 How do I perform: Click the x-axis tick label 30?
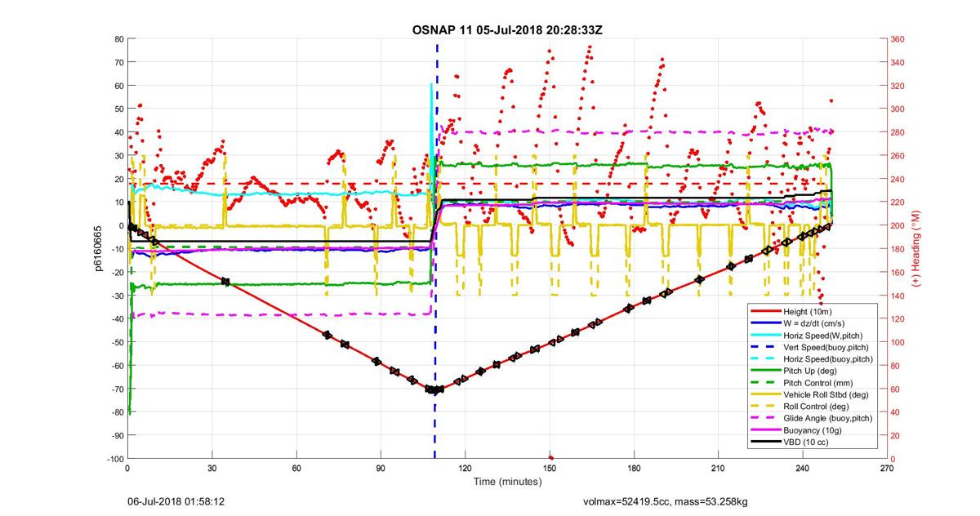tap(212, 469)
